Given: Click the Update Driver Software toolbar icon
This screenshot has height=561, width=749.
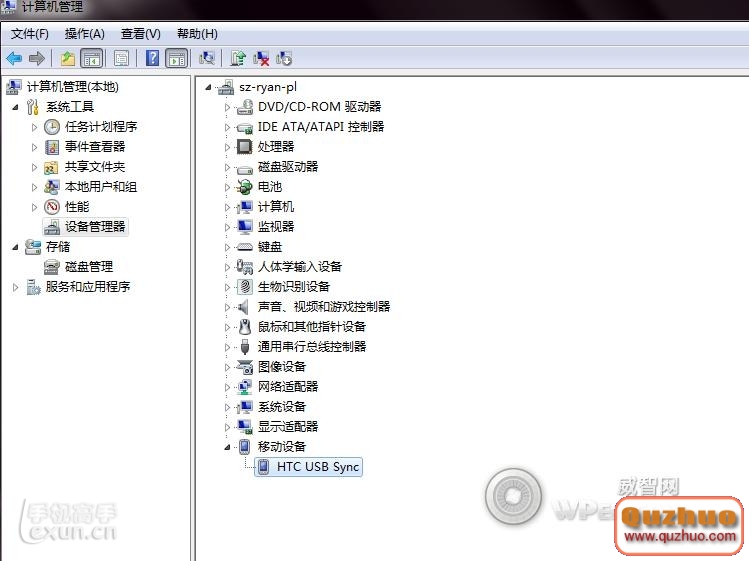Looking at the screenshot, I should 238,58.
